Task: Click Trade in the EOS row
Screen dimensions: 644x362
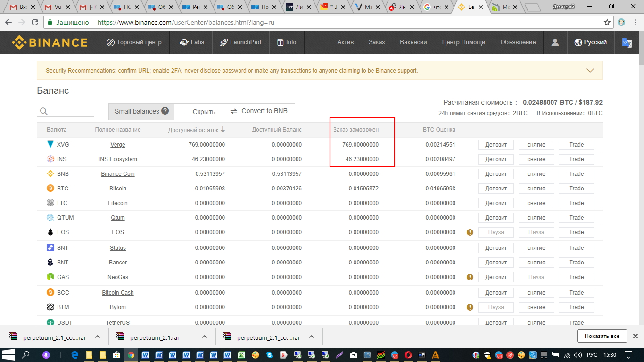Action: coord(577,232)
